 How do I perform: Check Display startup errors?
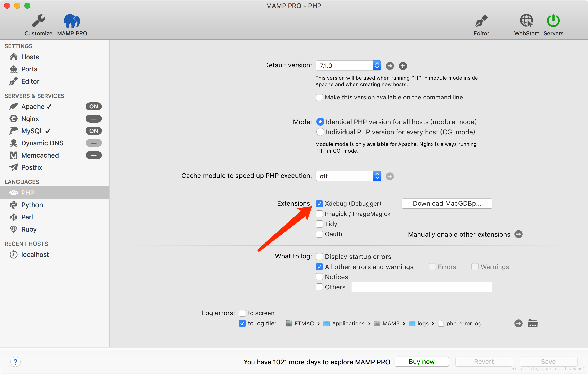click(319, 257)
